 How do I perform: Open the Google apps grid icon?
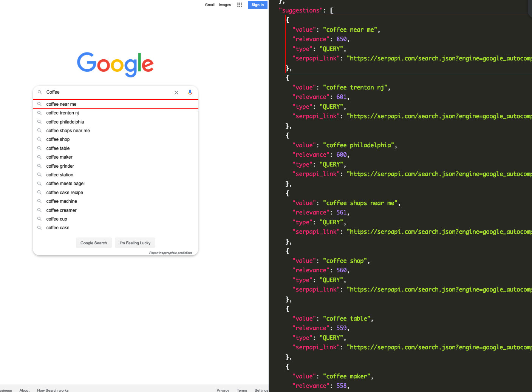click(240, 5)
